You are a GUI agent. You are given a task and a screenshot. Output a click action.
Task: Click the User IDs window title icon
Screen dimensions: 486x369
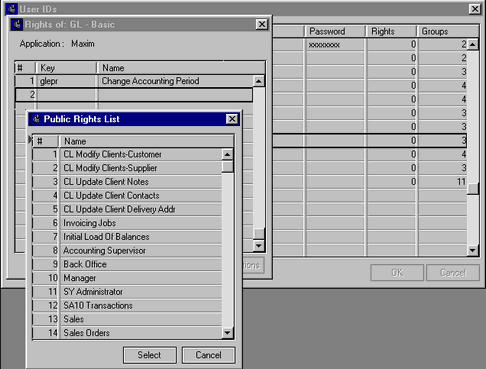coord(12,9)
